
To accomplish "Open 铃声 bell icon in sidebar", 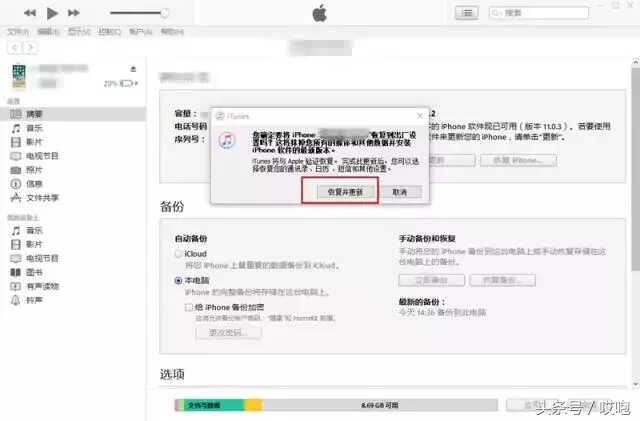I will point(16,300).
